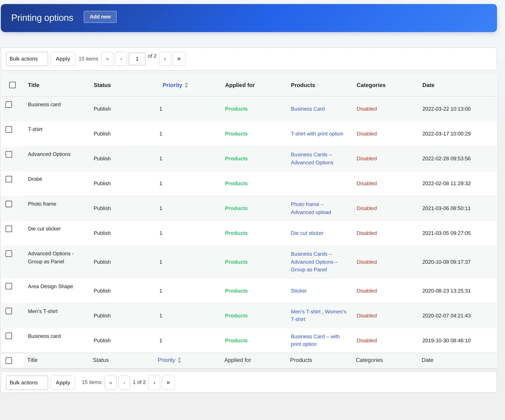
Task: Click the Products label in Sticker row
Action: 236,291
